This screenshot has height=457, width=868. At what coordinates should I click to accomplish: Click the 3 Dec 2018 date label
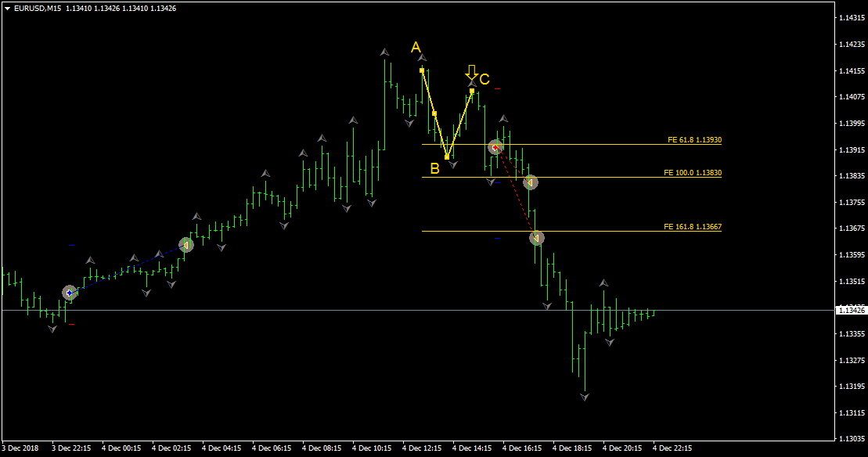pos(20,448)
